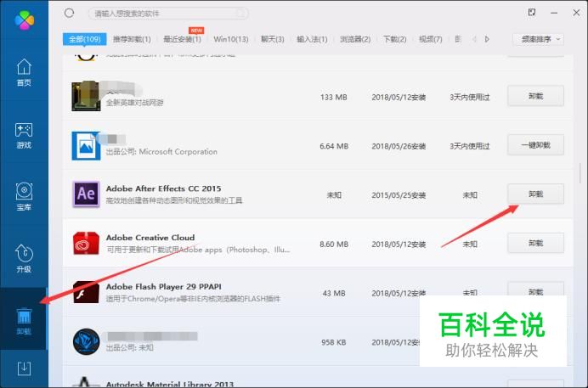This screenshot has height=388, width=588.
Task: Click the 全新英雄对战网游 description
Action: [x=134, y=103]
